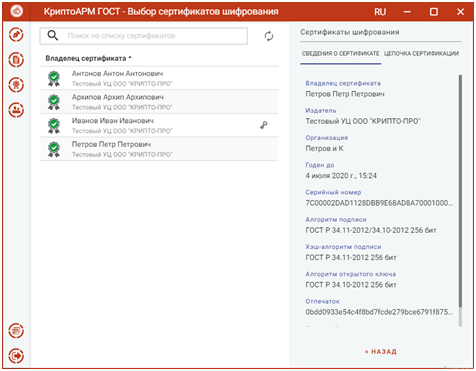Click the status badge for Петров Петр Петрович
The height and width of the screenshot is (371, 476).
54,150
